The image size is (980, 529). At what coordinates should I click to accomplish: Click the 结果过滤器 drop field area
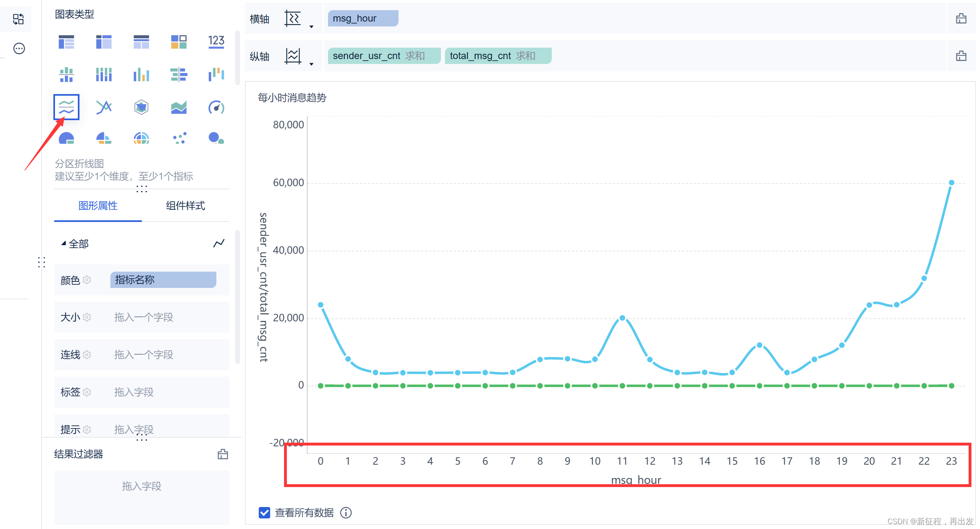[x=141, y=497]
